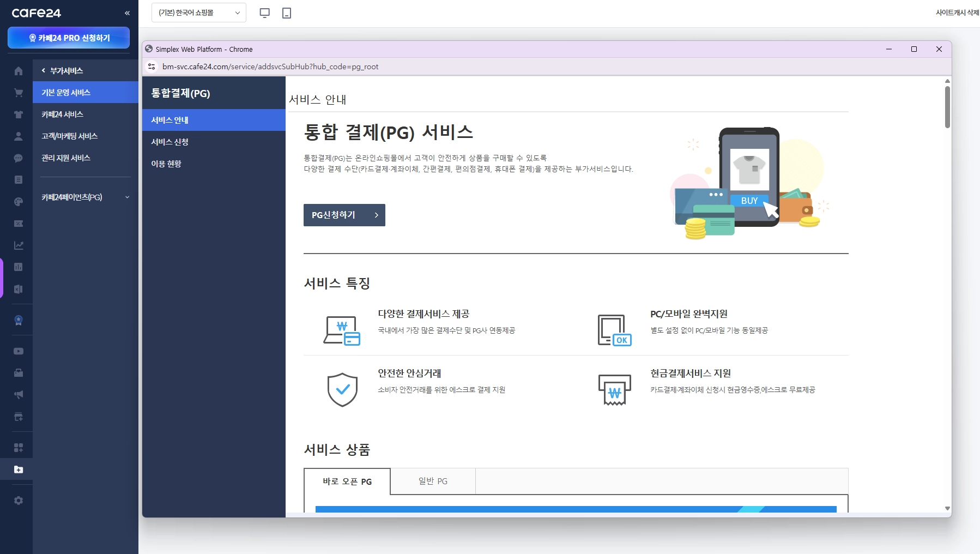Expand 카페24페이먼츠(PG) menu

pos(86,197)
